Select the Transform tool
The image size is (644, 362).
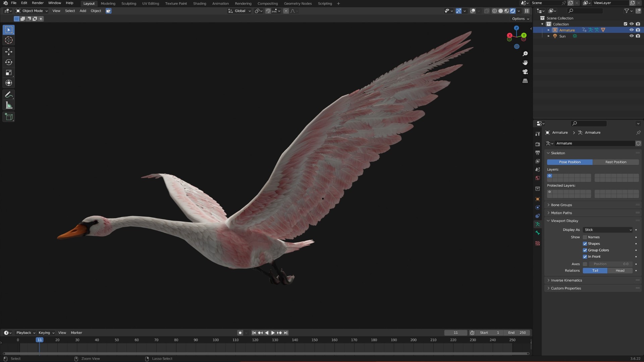9,83
